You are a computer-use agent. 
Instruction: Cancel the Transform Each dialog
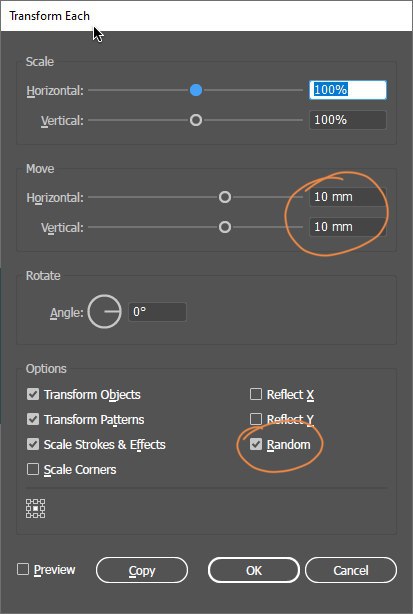pos(351,570)
